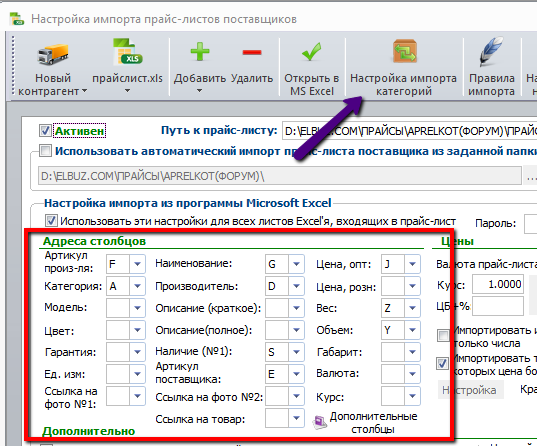537x446 pixels.
Task: Click the Курс value field showing 1.0000
Action: coord(498,284)
